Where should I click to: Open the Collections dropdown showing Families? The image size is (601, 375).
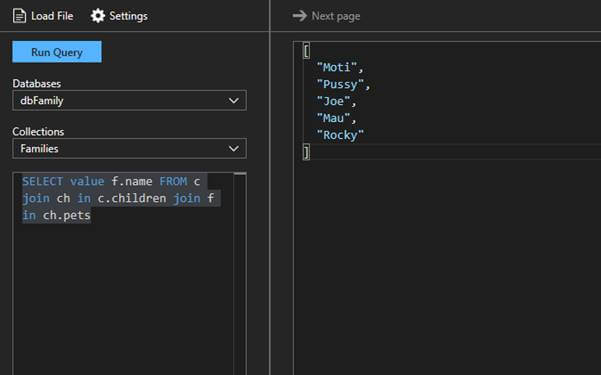point(130,148)
